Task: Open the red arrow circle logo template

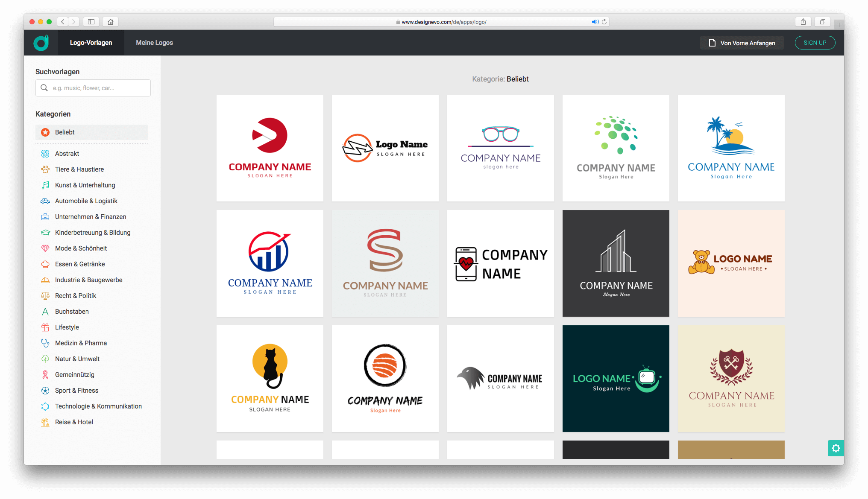Action: 270,148
